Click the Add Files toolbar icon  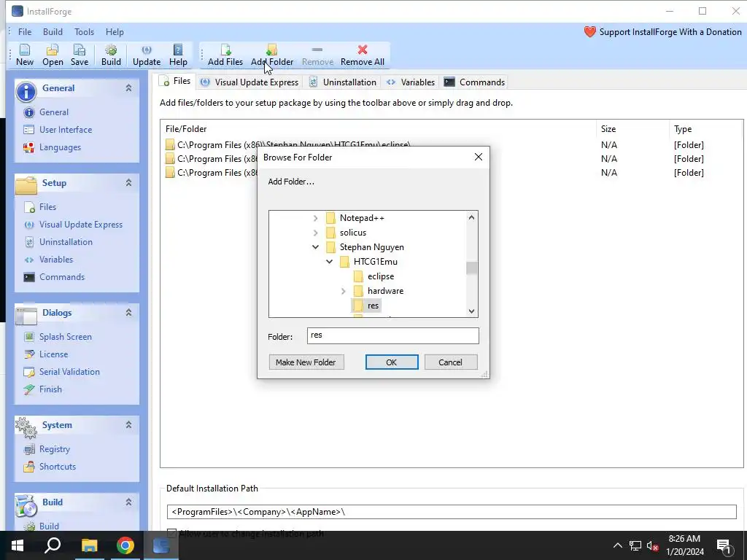pyautogui.click(x=225, y=50)
